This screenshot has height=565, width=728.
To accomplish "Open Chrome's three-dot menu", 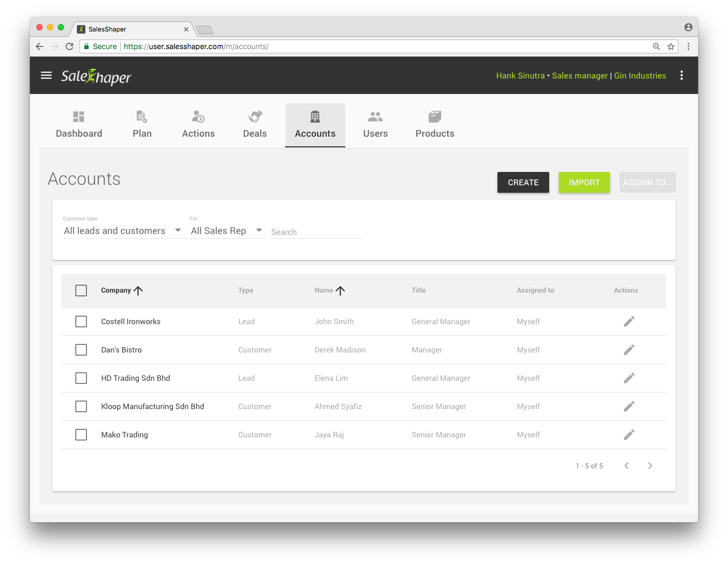I will 689,46.
